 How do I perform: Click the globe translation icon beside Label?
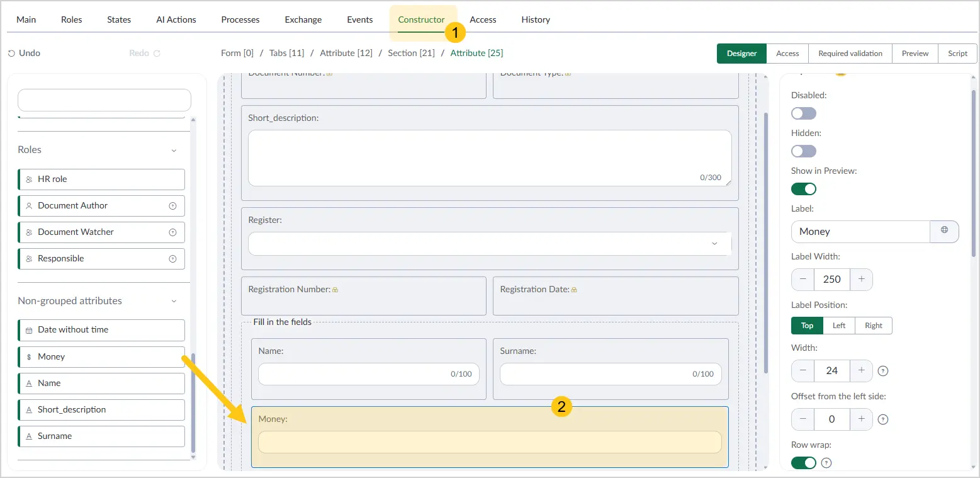(945, 231)
